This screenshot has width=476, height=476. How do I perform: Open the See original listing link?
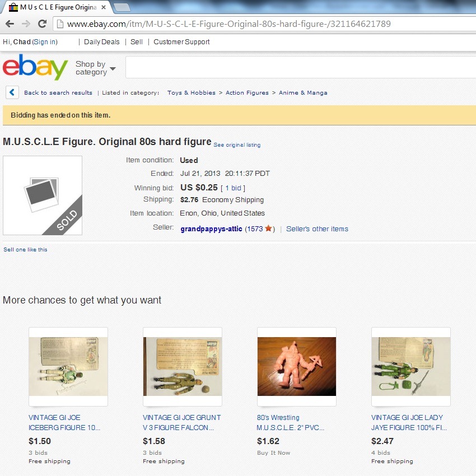tap(237, 145)
